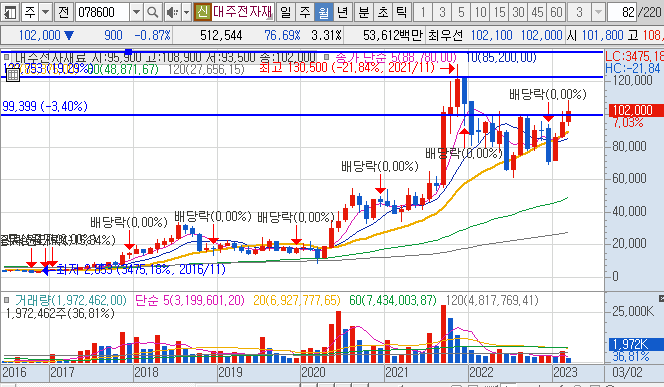Toggle price chart legend box near 대주전자재료
Viewport: 664px width, 387px height.
(x=6, y=57)
